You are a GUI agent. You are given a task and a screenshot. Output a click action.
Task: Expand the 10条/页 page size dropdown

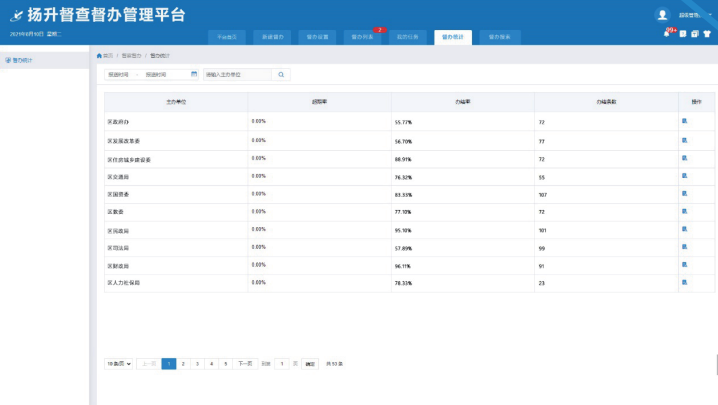coord(119,364)
